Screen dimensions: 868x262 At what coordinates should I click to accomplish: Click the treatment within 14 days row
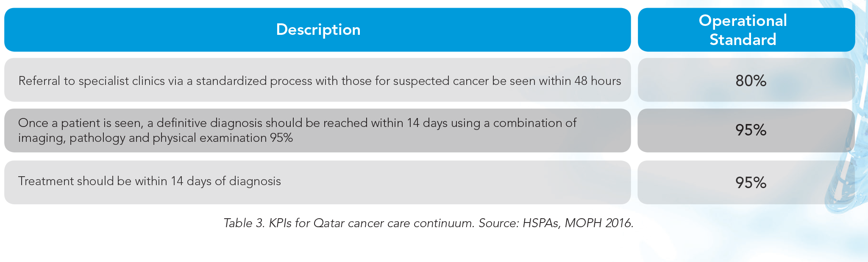pos(317,182)
